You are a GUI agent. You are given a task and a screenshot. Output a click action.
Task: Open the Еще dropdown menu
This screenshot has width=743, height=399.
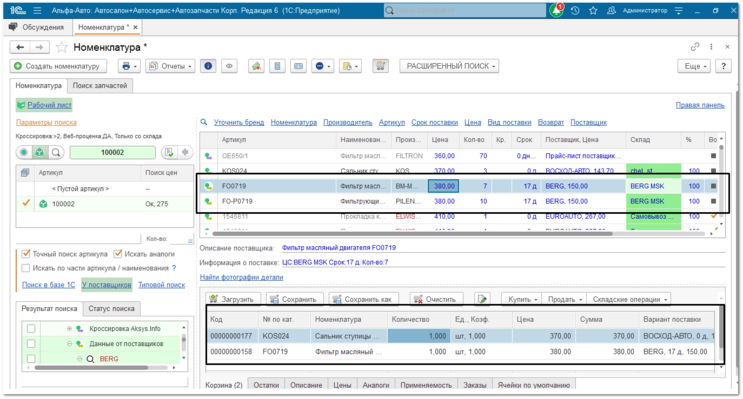(x=695, y=66)
